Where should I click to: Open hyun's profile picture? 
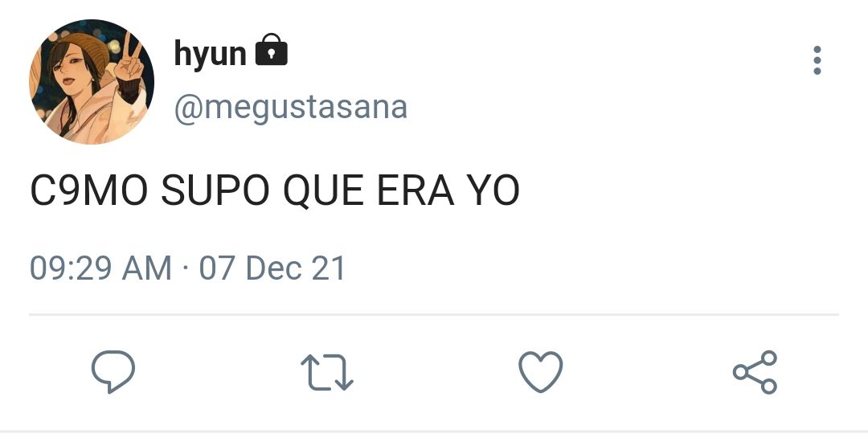92,81
